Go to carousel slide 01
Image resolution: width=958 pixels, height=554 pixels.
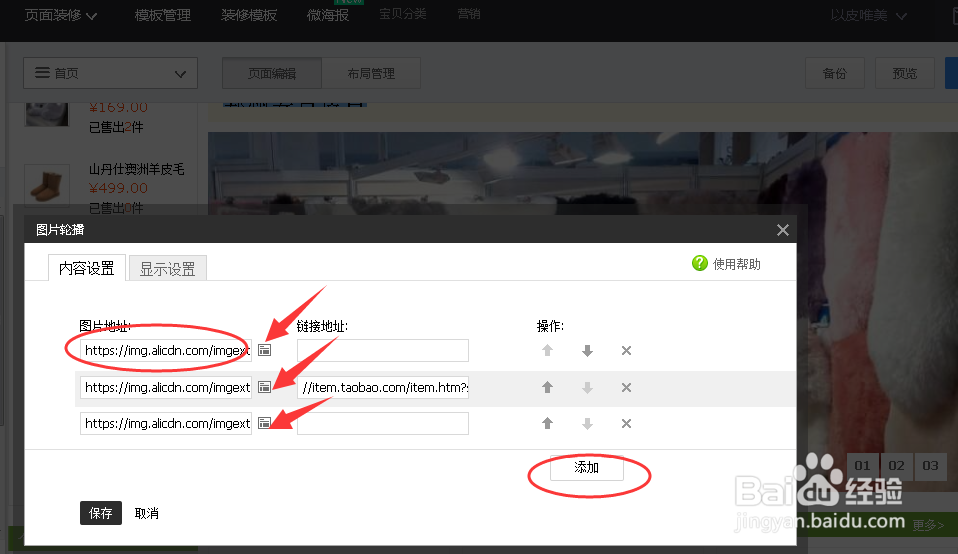pos(862,465)
